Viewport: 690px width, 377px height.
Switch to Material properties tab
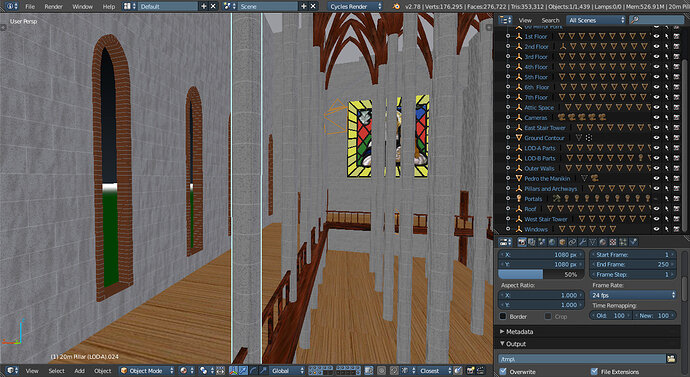(x=603, y=242)
